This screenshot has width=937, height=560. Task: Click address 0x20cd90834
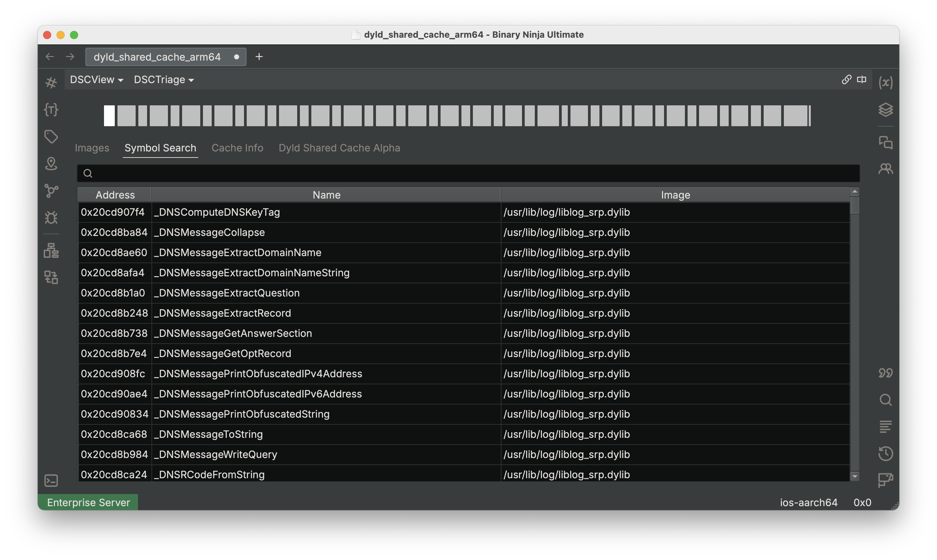(x=114, y=414)
